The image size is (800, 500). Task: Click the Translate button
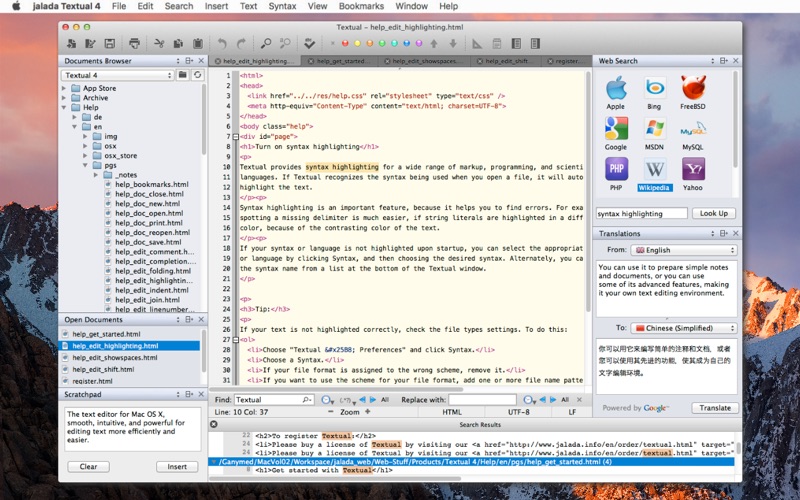click(715, 408)
